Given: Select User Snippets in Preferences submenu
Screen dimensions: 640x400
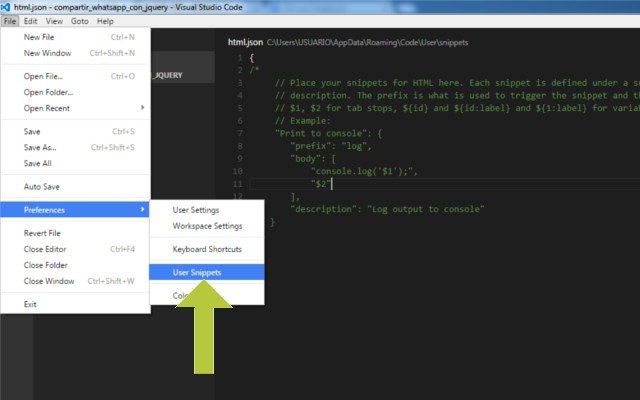Looking at the screenshot, I should [207, 272].
